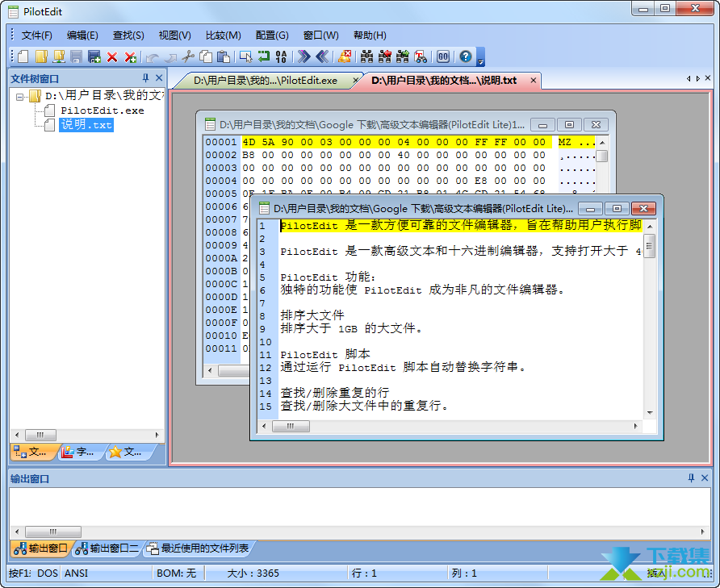Click the Close all files icon

(131, 57)
